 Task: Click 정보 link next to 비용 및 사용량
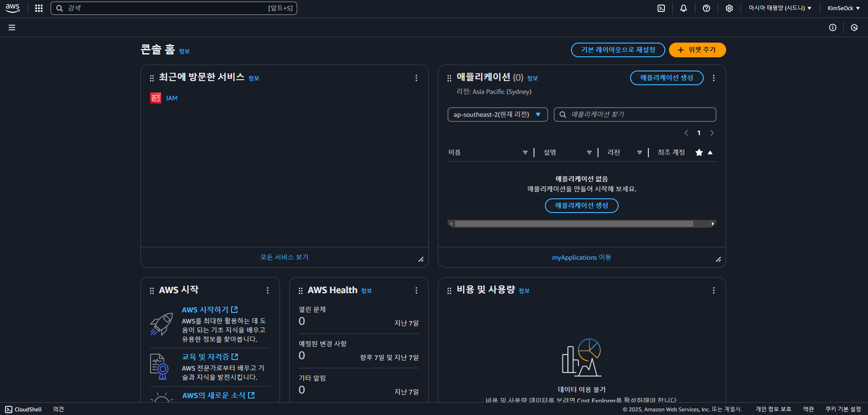point(524,291)
